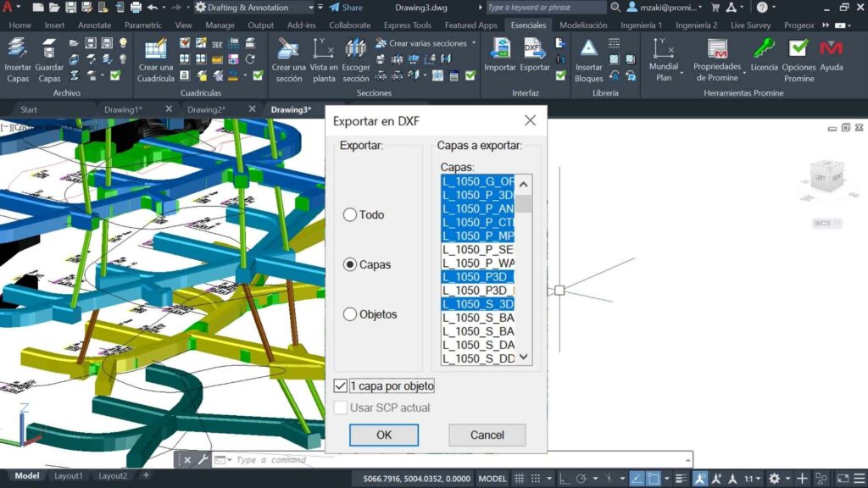Open the Drawing2 document tab
This screenshot has height=488, width=868.
click(203, 109)
